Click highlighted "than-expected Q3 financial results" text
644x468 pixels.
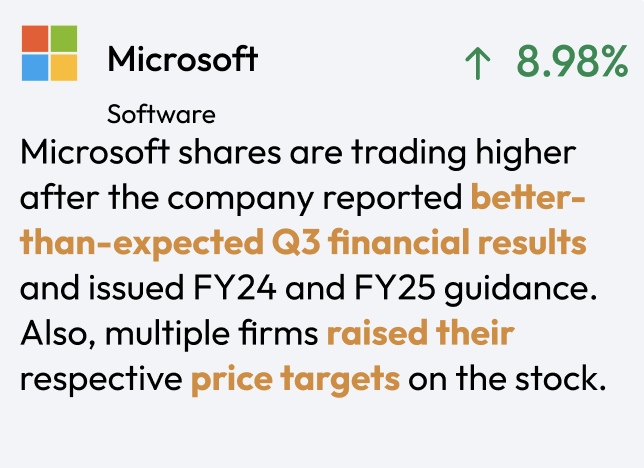point(303,242)
